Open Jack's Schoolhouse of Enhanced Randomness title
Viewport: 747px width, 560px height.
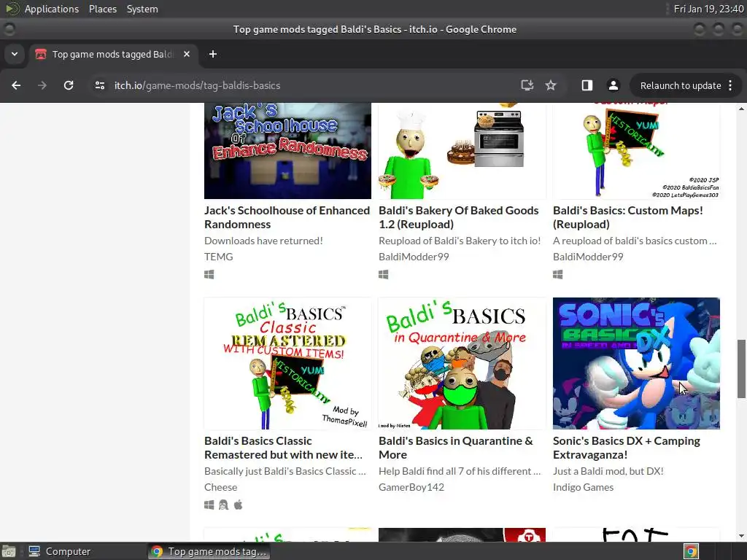[287, 217]
